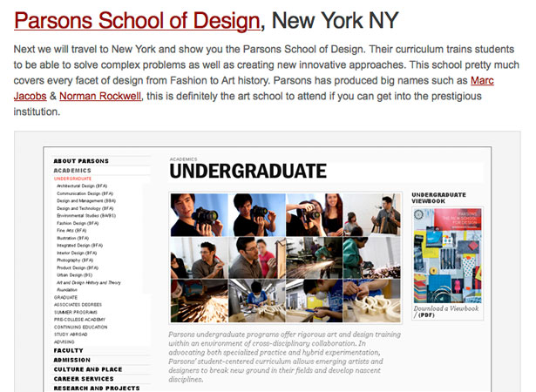Choose Communication Design (BFA)

pyautogui.click(x=85, y=193)
